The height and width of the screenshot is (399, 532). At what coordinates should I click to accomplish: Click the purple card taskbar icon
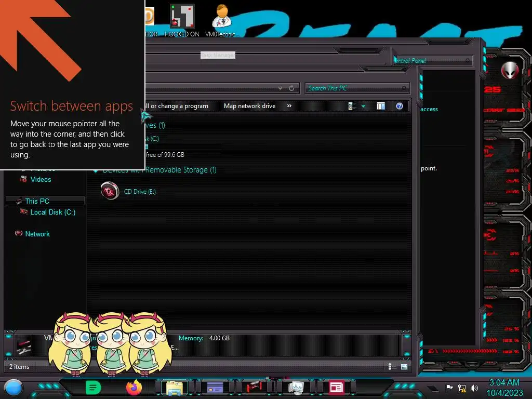coord(215,388)
